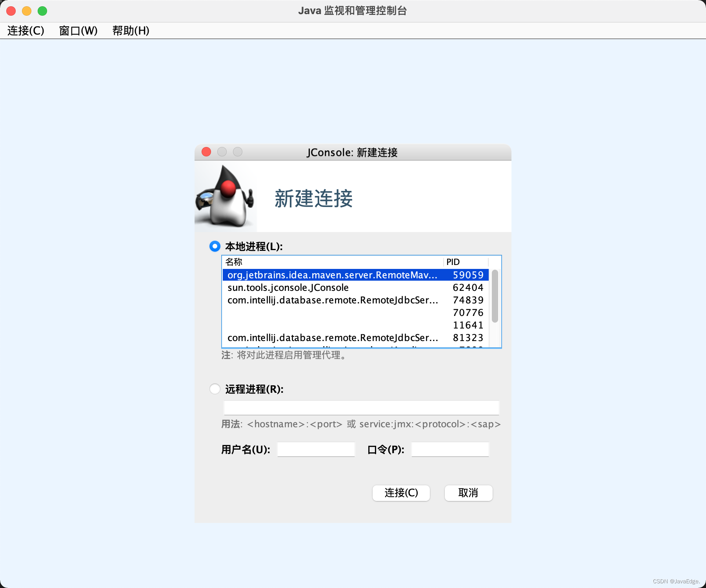
Task: Click the PID column header
Action: 466,262
